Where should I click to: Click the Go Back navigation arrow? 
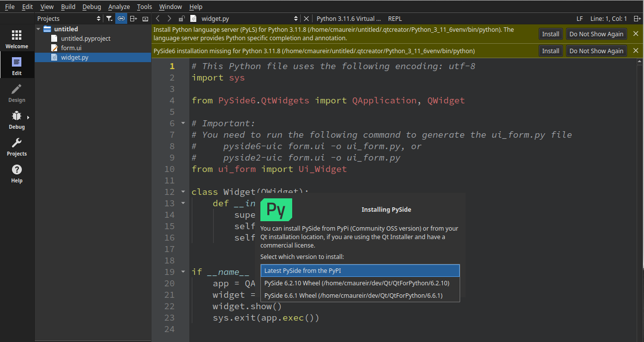pyautogui.click(x=158, y=18)
